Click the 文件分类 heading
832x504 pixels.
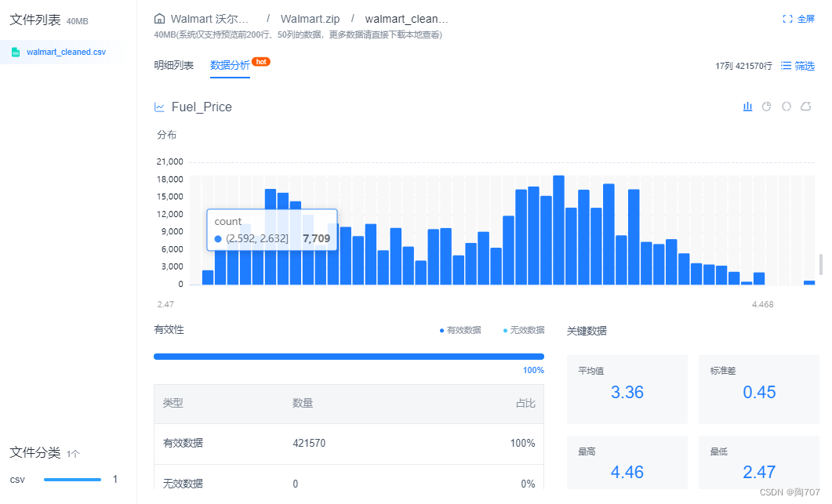click(x=35, y=452)
